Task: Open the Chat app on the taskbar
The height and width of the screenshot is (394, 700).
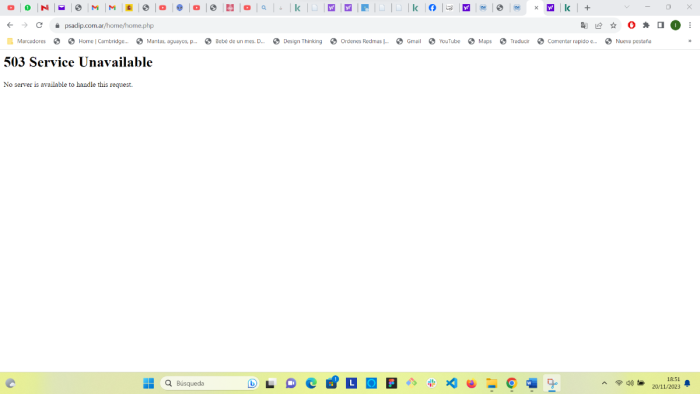Action: (x=291, y=383)
